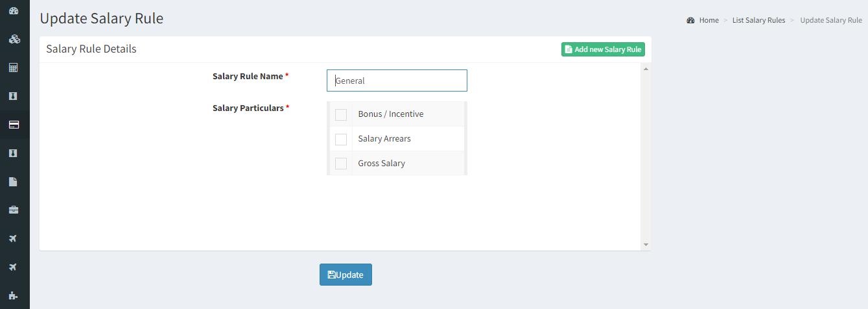Click the Salary Particulars list scrollbar
Screen dimensions: 868x309
[x=465, y=138]
